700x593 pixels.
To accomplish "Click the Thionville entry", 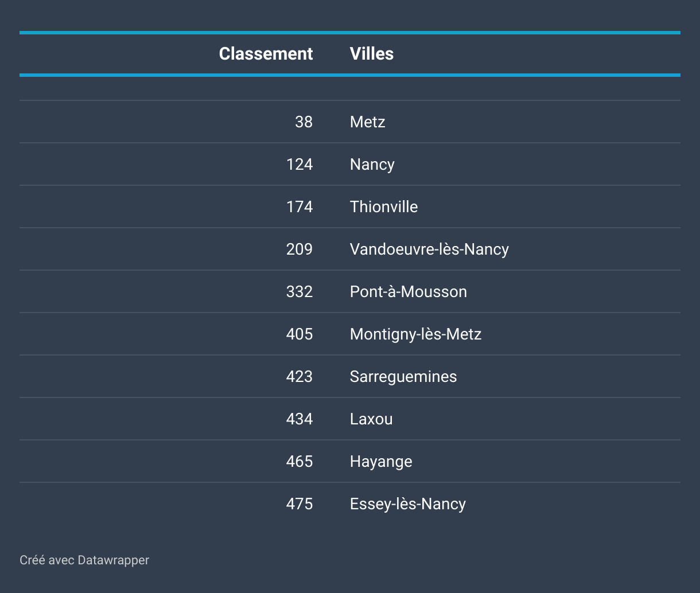I will (x=384, y=206).
